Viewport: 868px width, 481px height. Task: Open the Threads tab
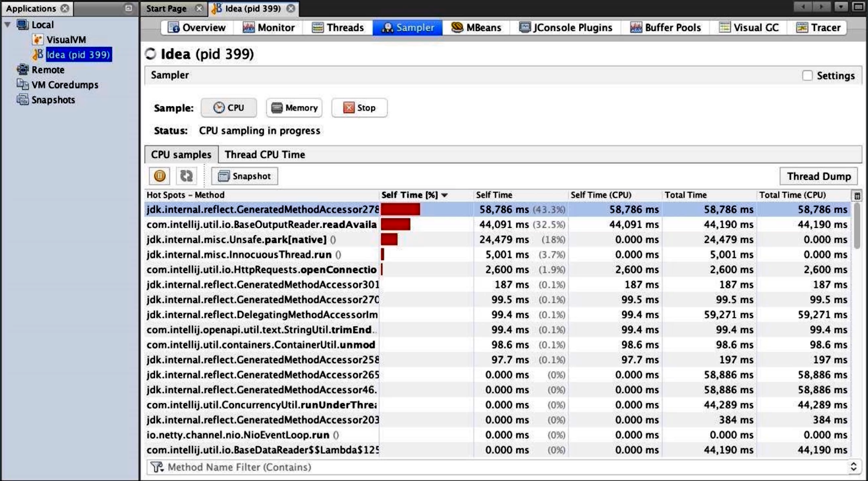338,28
